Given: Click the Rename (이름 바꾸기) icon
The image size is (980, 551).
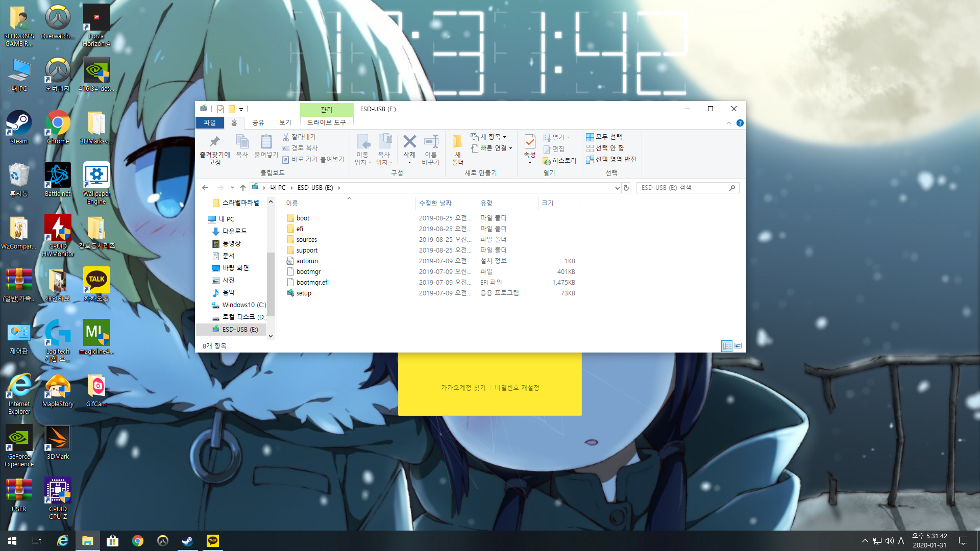Looking at the screenshot, I should coord(431,141).
